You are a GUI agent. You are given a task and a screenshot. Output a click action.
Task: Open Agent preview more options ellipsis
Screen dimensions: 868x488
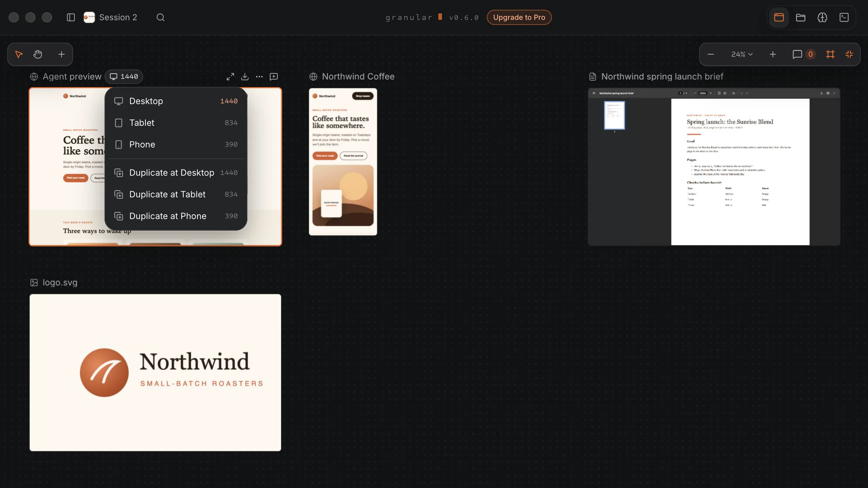tap(259, 77)
